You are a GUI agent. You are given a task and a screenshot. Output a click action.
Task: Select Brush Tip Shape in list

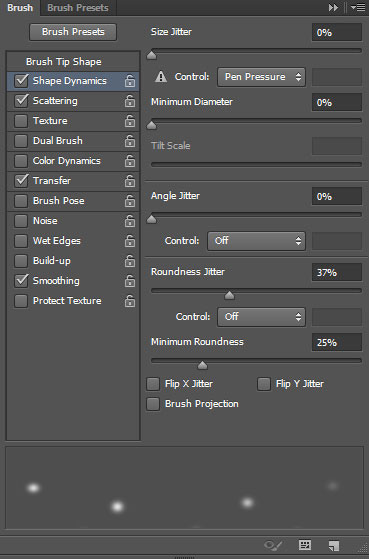[x=73, y=61]
